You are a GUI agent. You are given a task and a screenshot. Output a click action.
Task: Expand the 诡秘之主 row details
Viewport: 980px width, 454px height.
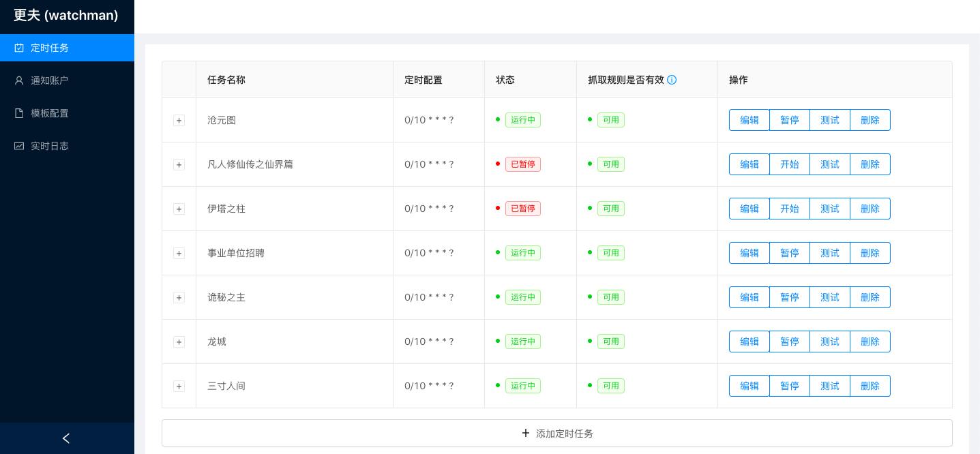click(x=179, y=297)
